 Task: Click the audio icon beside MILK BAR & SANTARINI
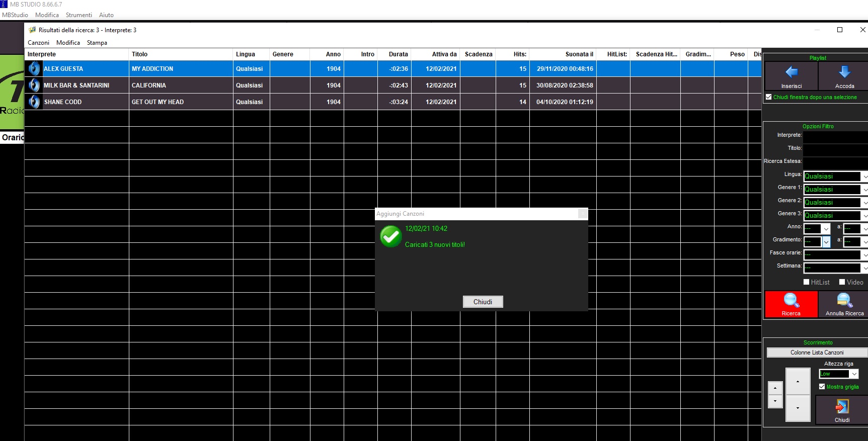tap(34, 85)
